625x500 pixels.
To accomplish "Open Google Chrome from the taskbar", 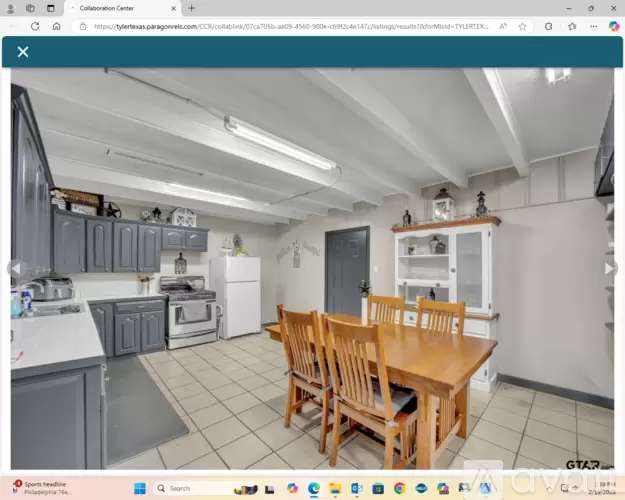I will [x=399, y=488].
